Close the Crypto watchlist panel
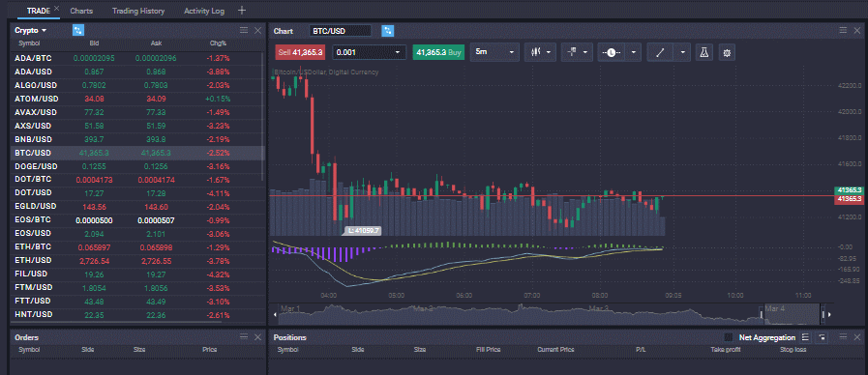868x375 pixels. pos(257,30)
